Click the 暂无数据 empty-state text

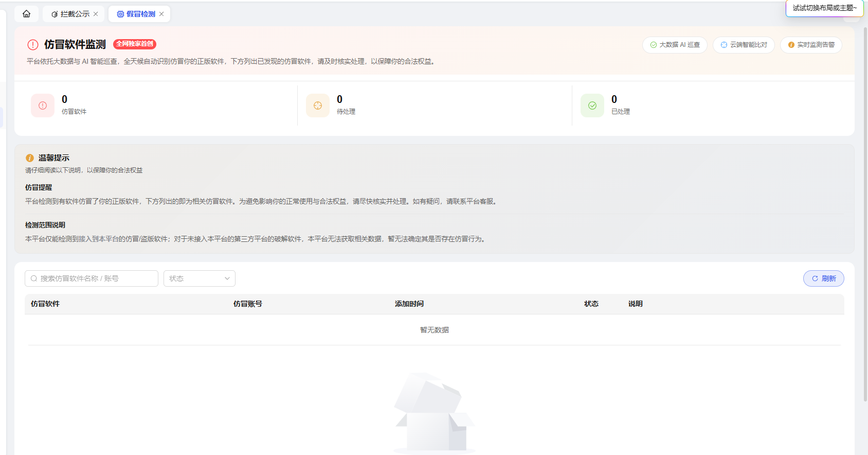435,330
